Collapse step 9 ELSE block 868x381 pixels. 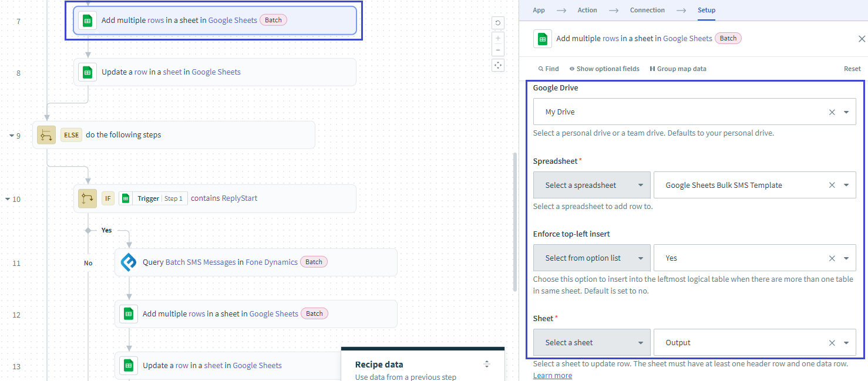[x=11, y=136]
